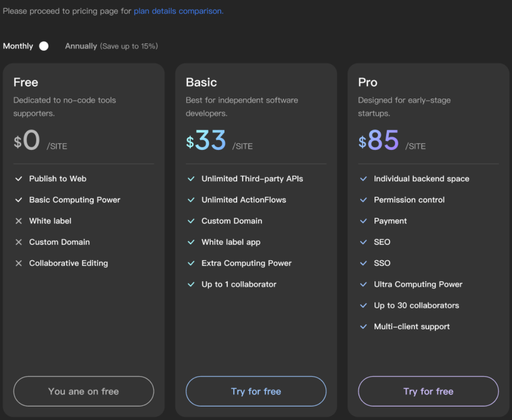Click the $33 price on Basic plan
Image resolution: width=512 pixels, height=420 pixels.
pyautogui.click(x=206, y=140)
